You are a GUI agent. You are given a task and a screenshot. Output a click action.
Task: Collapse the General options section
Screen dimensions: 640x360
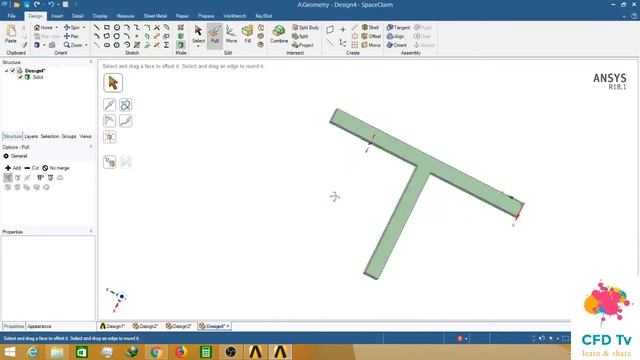pyautogui.click(x=6, y=156)
